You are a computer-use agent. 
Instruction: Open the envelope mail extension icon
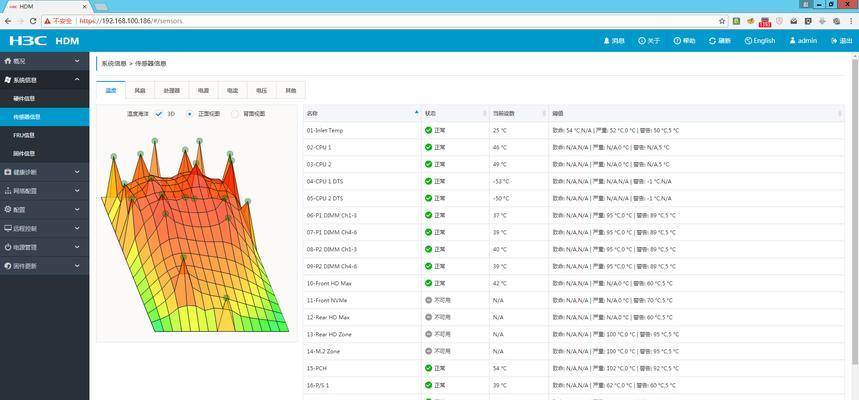(793, 21)
